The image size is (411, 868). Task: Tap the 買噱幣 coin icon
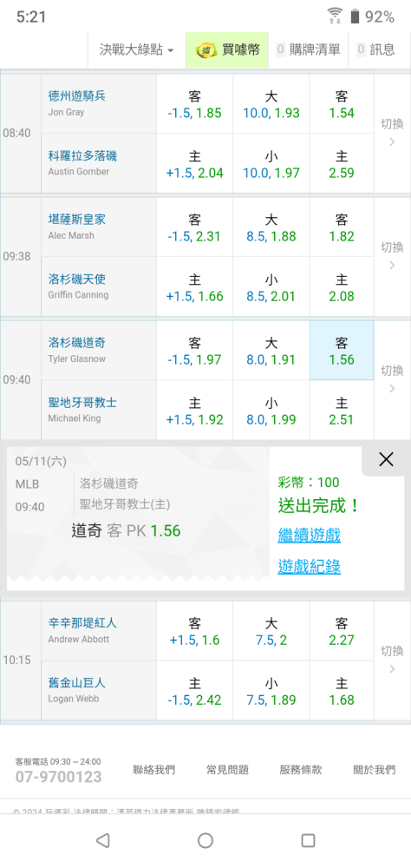(205, 49)
